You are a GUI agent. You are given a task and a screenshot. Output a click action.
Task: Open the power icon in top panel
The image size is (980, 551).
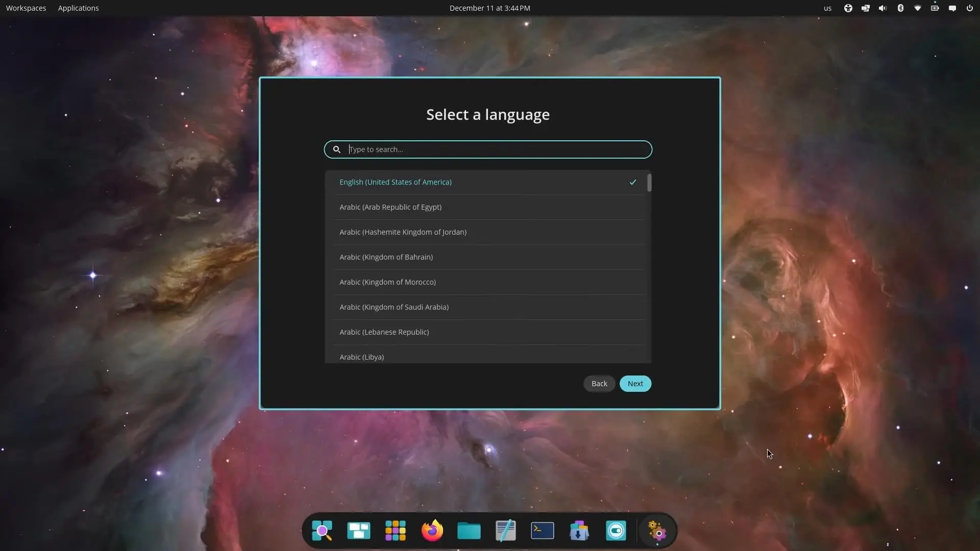coord(970,8)
